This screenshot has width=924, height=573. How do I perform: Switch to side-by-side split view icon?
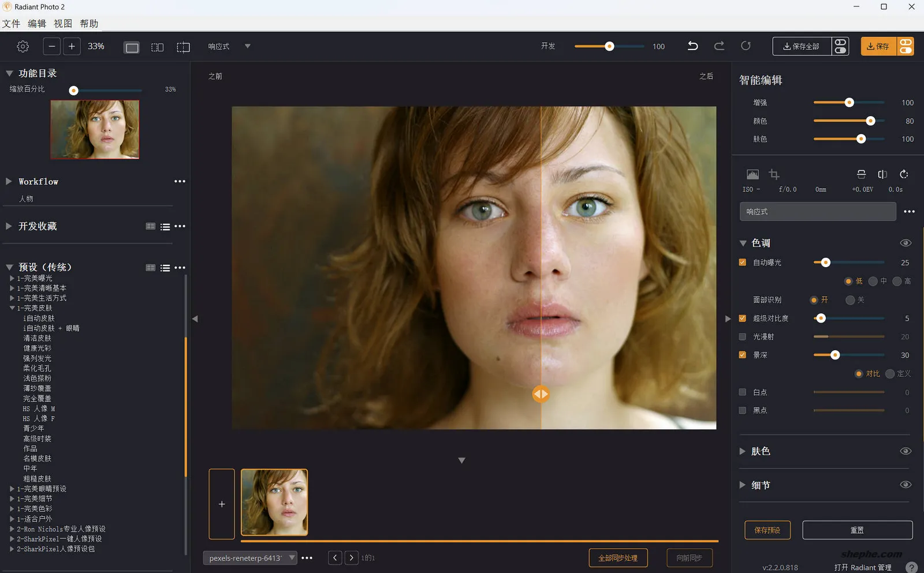(x=157, y=47)
